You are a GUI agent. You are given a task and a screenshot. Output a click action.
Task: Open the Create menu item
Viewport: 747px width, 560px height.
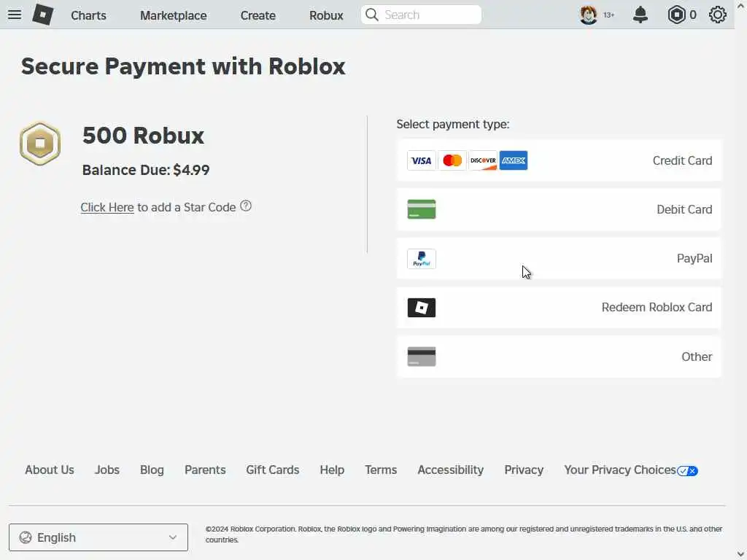pyautogui.click(x=258, y=15)
